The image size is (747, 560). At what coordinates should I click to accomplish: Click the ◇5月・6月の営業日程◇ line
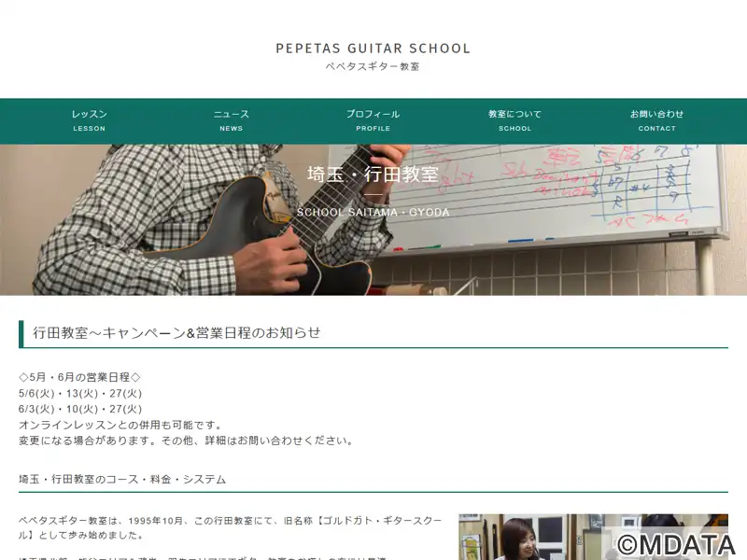[79, 377]
